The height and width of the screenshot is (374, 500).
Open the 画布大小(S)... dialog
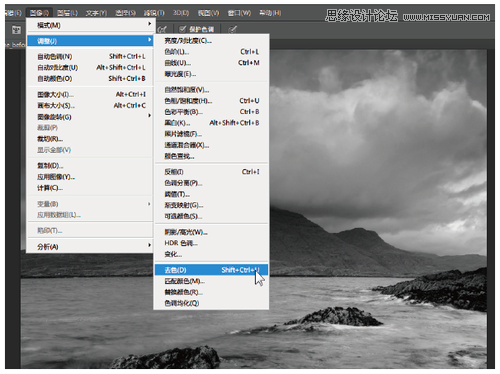(x=90, y=105)
